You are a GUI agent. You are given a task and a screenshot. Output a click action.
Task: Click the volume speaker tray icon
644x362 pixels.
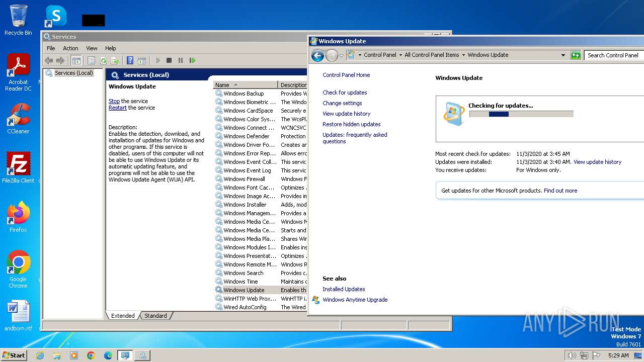(x=572, y=355)
